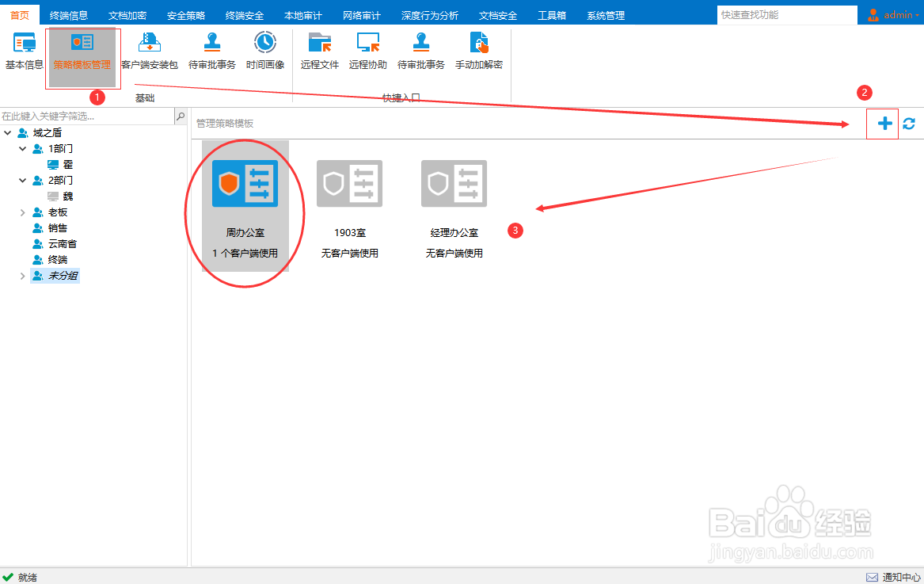Open 待审批事务 in the 基础 group
924x584 pixels.
point(212,52)
